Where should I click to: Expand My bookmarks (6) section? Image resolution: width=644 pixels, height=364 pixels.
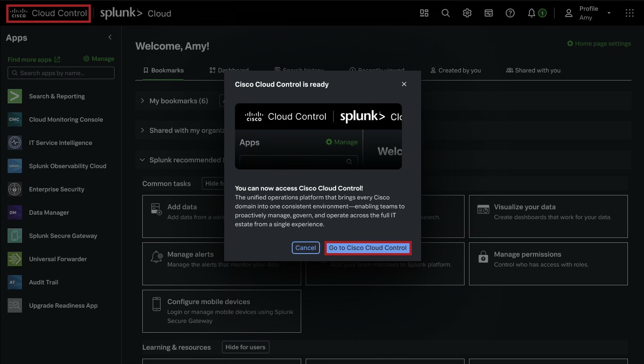pyautogui.click(x=142, y=101)
